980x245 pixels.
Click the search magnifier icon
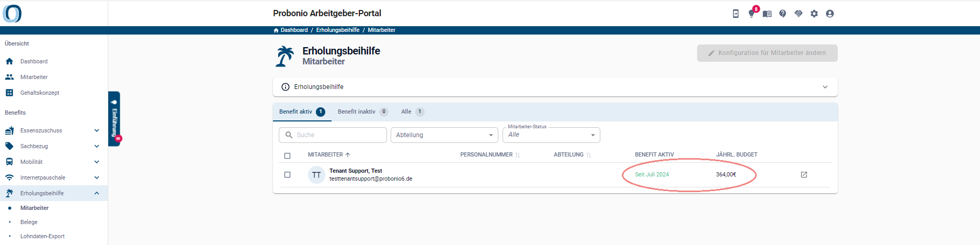click(x=289, y=135)
